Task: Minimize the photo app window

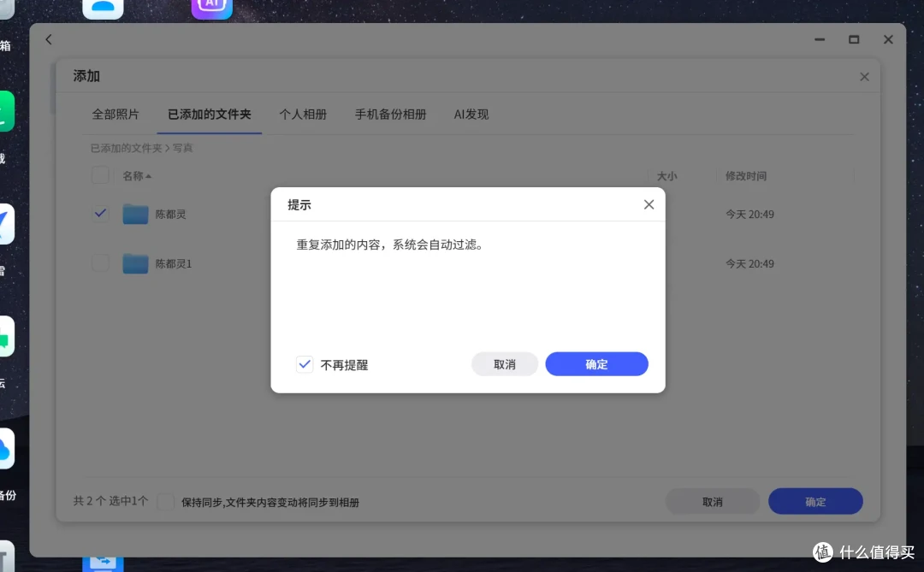Action: (820, 39)
